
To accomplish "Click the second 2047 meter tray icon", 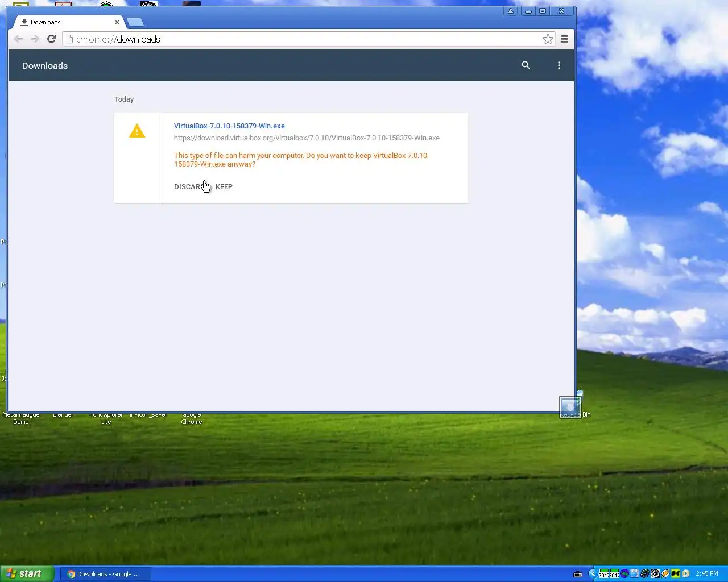I will pos(614,574).
